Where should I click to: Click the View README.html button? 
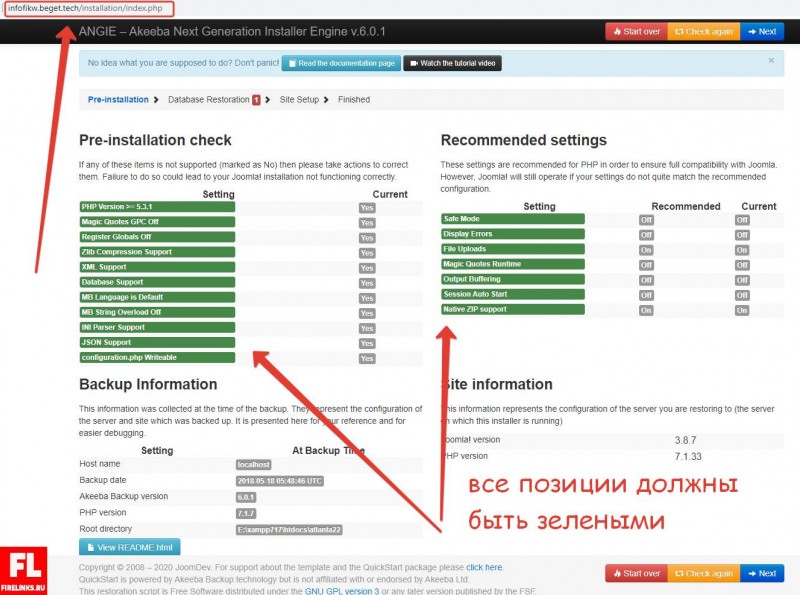pyautogui.click(x=130, y=547)
